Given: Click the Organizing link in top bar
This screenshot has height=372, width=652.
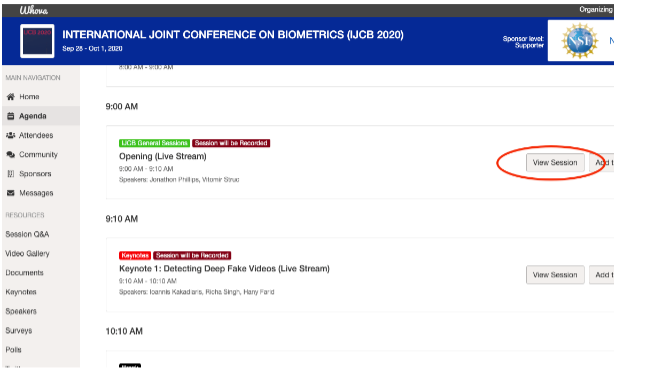Looking at the screenshot, I should pyautogui.click(x=596, y=10).
